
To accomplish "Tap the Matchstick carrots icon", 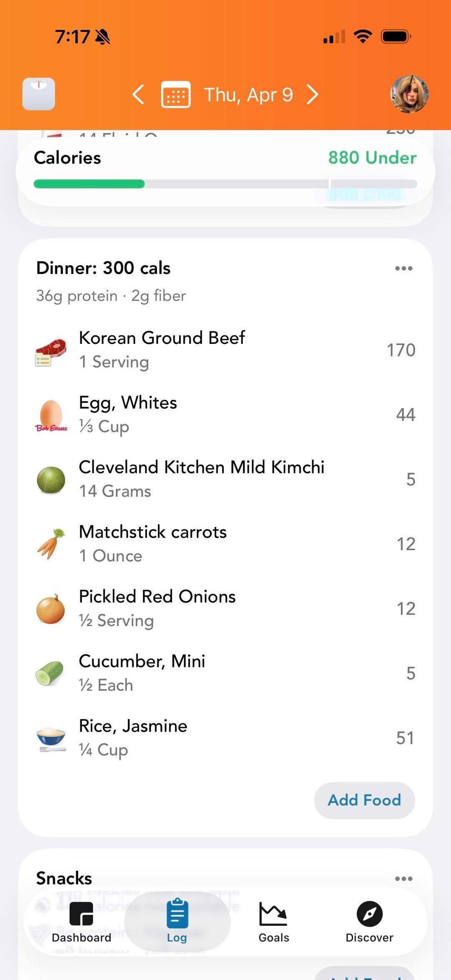I will (51, 544).
